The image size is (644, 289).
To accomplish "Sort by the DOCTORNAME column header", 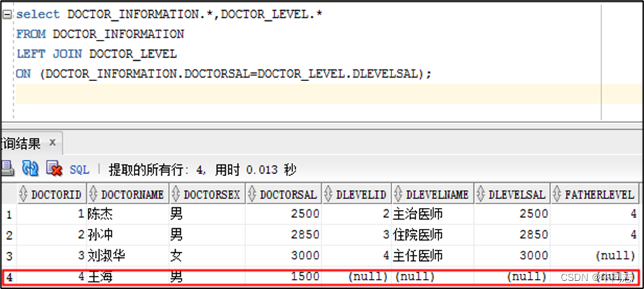I will tap(128, 194).
